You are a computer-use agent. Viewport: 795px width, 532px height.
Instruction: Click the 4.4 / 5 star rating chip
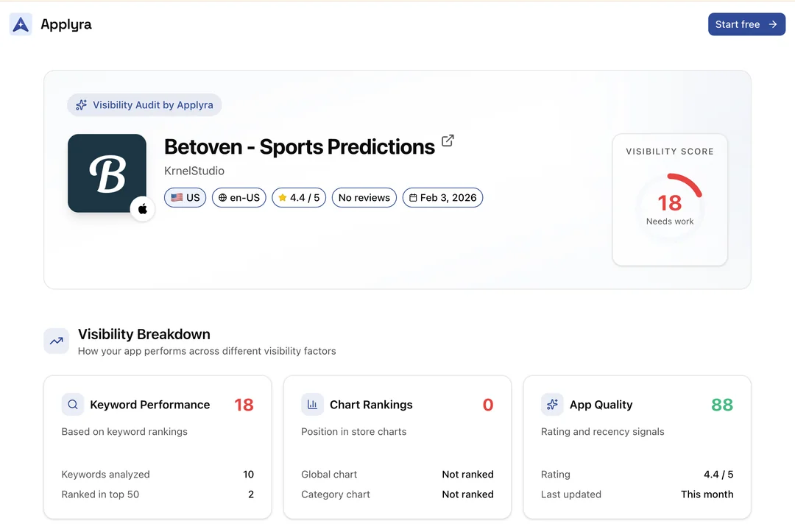click(x=299, y=198)
